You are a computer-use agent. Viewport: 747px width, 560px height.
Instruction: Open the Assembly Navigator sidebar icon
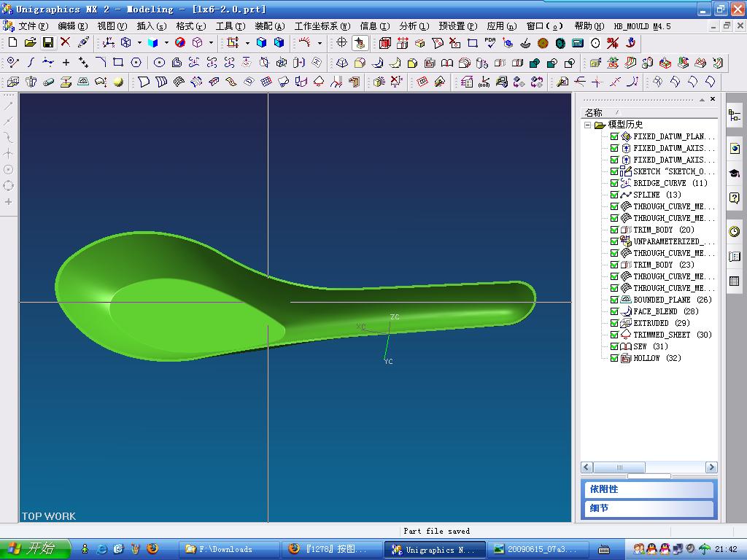point(734,114)
